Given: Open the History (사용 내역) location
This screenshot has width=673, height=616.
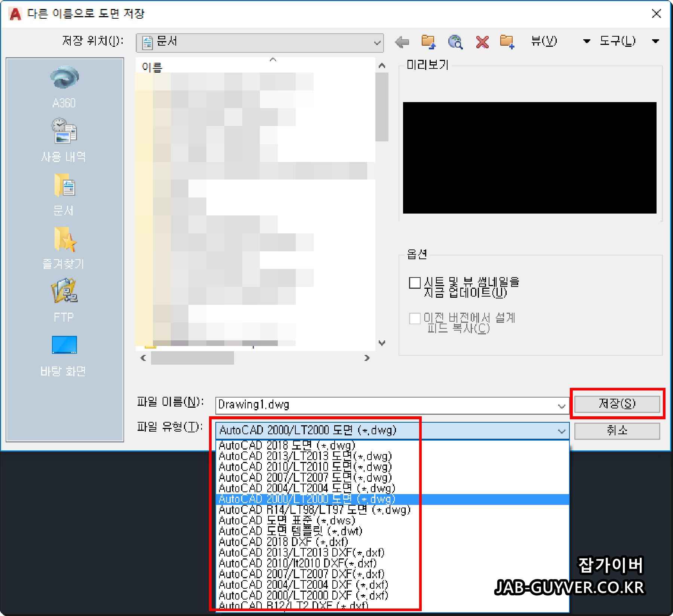Looking at the screenshot, I should click(x=64, y=140).
